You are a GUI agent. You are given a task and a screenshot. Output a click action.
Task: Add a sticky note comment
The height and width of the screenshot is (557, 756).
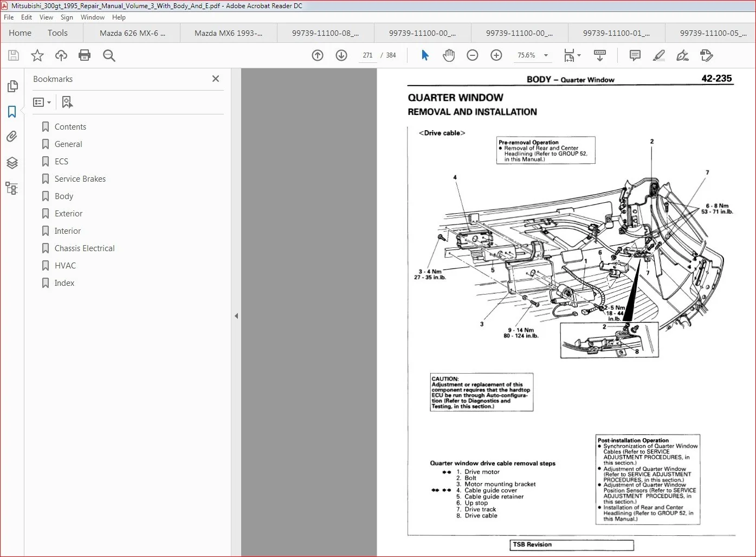(x=635, y=55)
